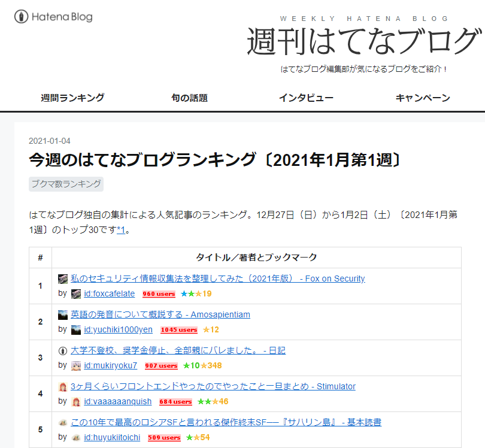Open the id:yuchiki1000yen profile link
485x448 pixels.
118,329
